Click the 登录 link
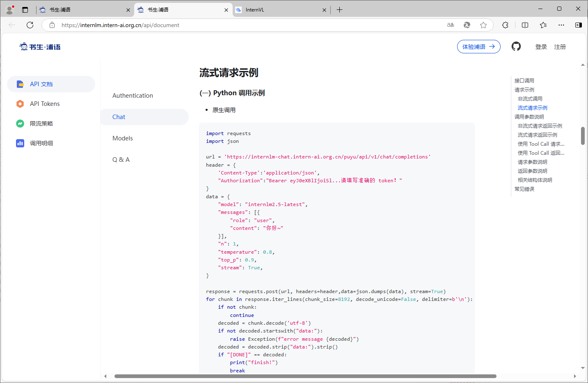The height and width of the screenshot is (383, 588). click(541, 47)
